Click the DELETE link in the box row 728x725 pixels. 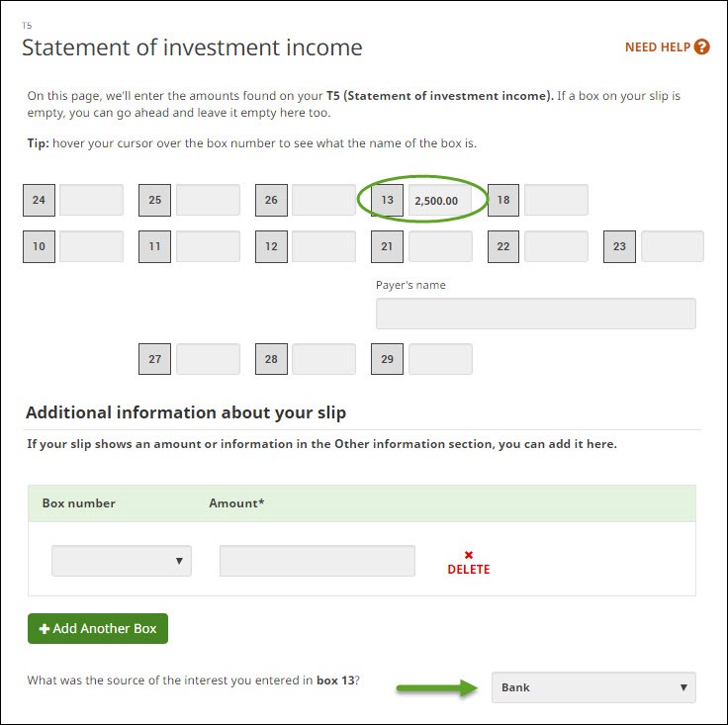pos(469,570)
